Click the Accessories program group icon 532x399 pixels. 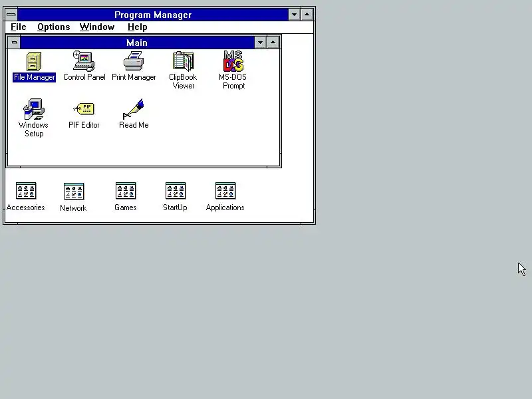[x=26, y=191]
